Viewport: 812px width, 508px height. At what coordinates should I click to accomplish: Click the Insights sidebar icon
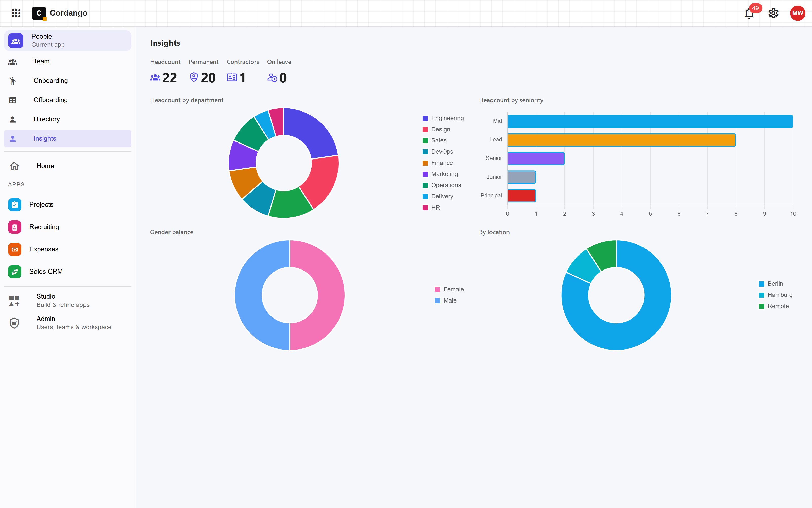point(13,139)
